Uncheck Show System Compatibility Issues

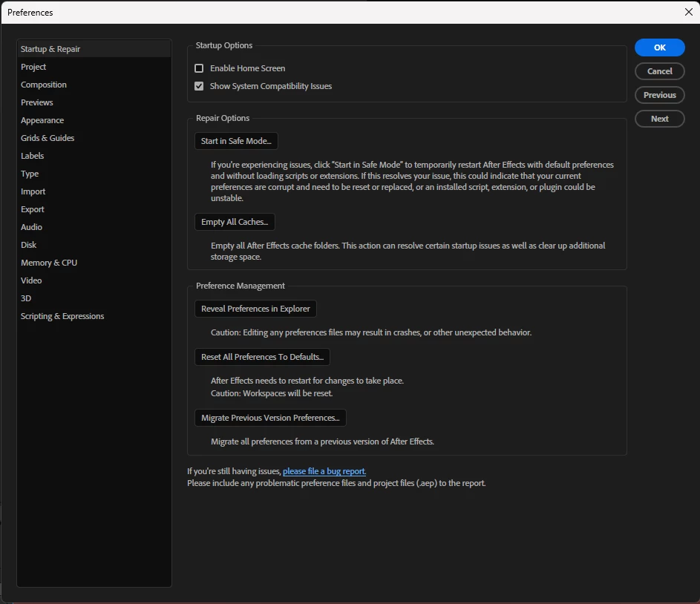tap(199, 86)
